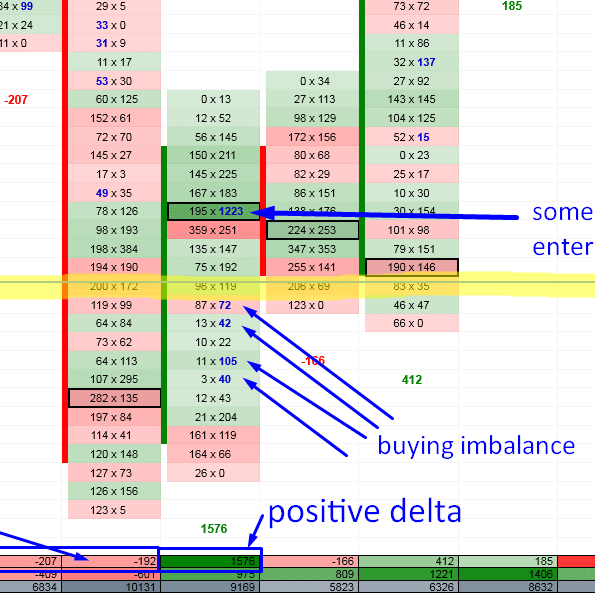This screenshot has width=595, height=595.
Task: Select the volume total 5823
Action: click(x=309, y=587)
